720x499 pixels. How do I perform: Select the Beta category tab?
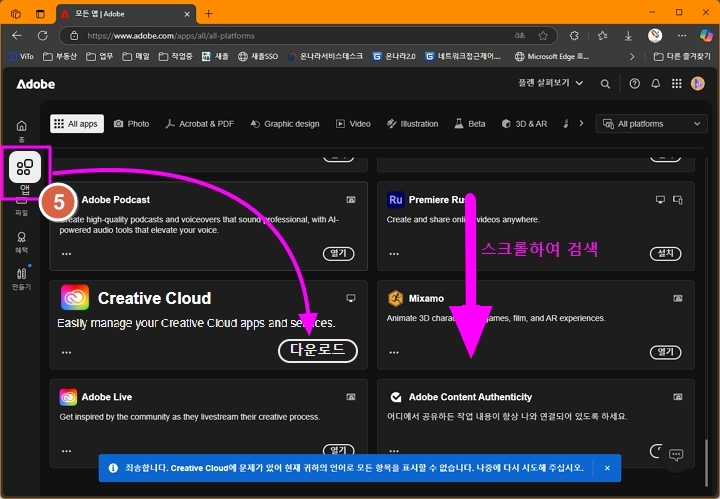[470, 124]
